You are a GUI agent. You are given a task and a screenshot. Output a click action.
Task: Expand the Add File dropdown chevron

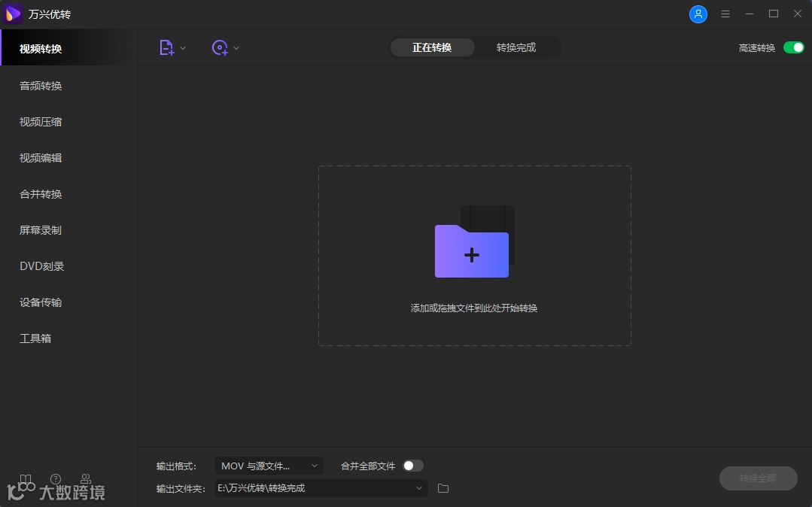coord(183,47)
